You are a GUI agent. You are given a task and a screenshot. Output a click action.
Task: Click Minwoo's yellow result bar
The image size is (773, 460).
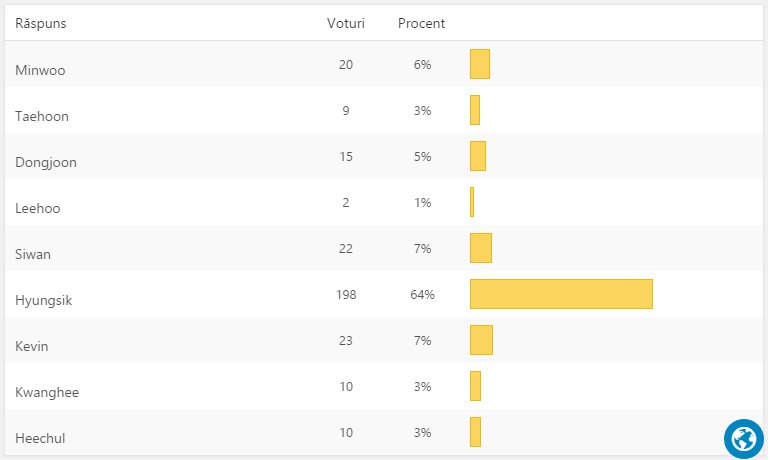pos(480,64)
